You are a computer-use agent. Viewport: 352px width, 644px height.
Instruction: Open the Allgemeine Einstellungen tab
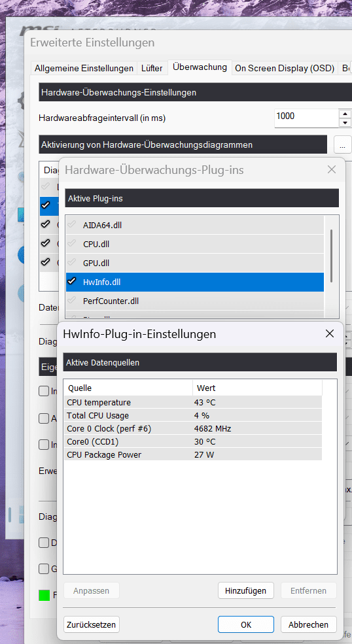[x=84, y=69]
